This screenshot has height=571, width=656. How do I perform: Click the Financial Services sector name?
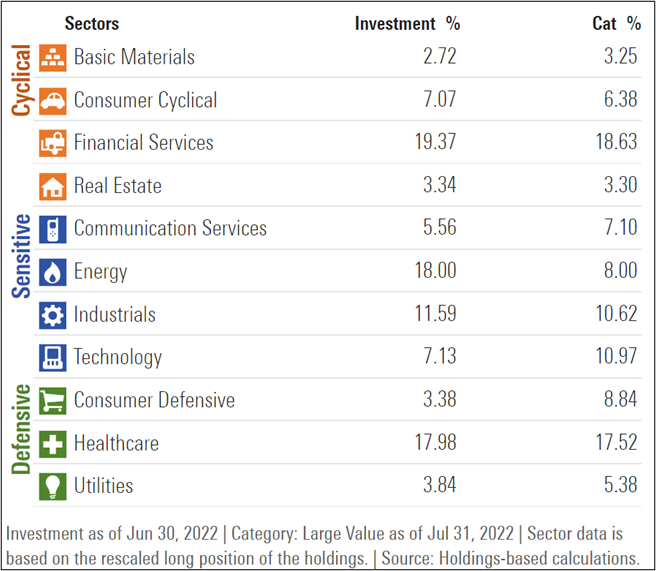tap(143, 143)
